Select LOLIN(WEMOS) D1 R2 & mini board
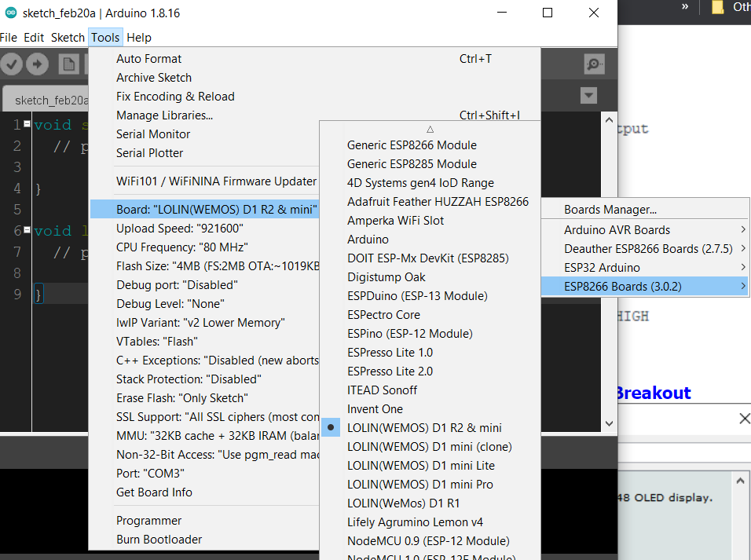The width and height of the screenshot is (751, 560). [x=424, y=428]
